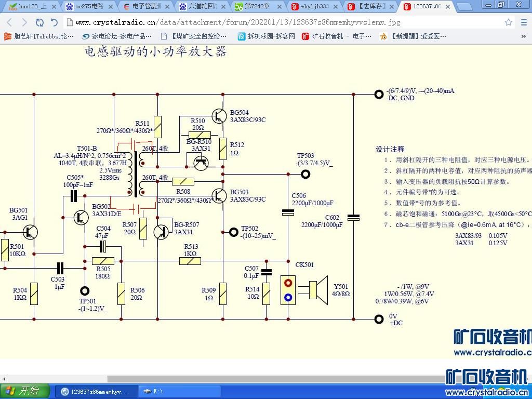Go back using the browser back arrow
Viewport: 532px width, 399px height.
coord(9,22)
